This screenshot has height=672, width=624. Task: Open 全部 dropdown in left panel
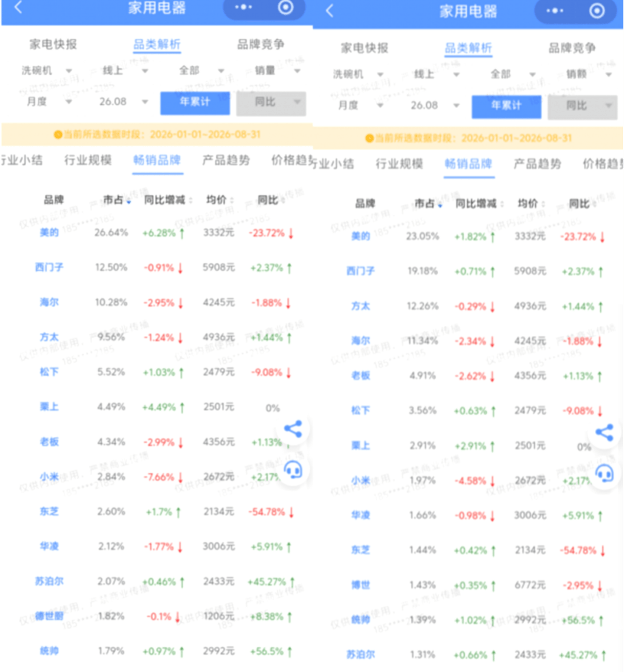(201, 71)
